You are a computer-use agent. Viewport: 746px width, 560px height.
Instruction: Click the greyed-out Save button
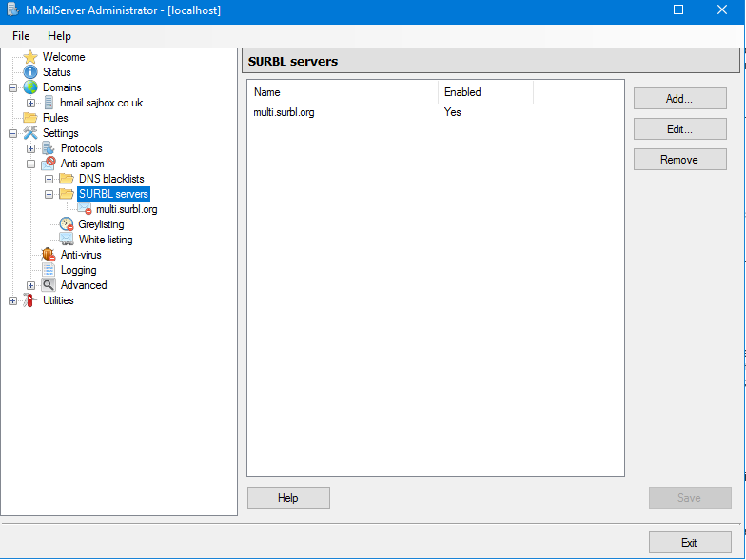[690, 498]
